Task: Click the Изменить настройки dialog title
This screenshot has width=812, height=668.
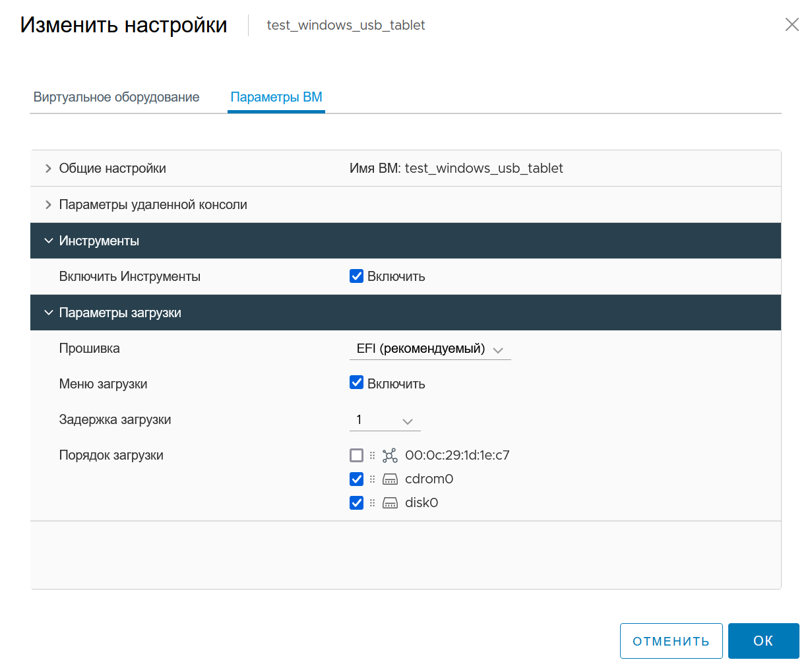Action: click(x=124, y=25)
